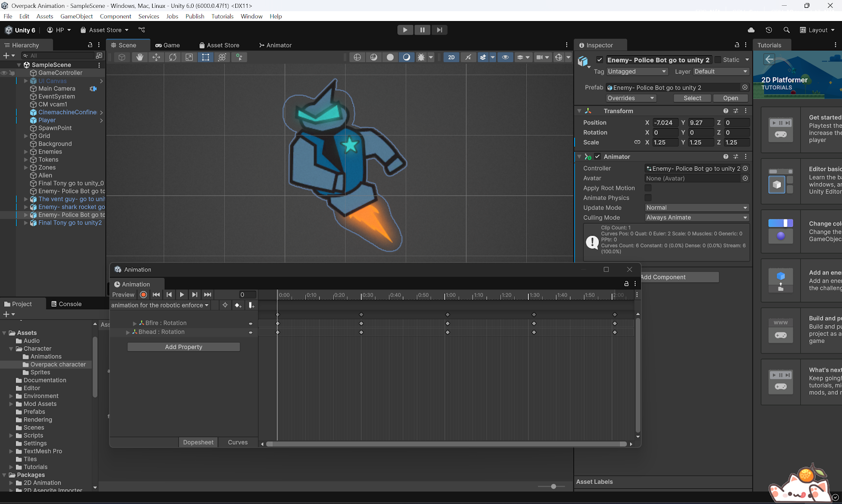This screenshot has width=842, height=504.
Task: Toggle 2D view mode in Scene
Action: coord(452,57)
